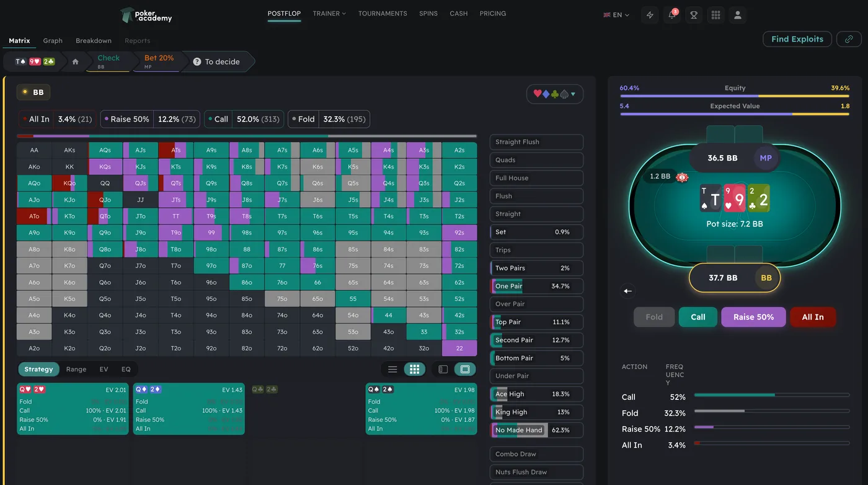Image resolution: width=868 pixels, height=485 pixels.
Task: Open the suit filter dropdown
Action: tap(554, 94)
